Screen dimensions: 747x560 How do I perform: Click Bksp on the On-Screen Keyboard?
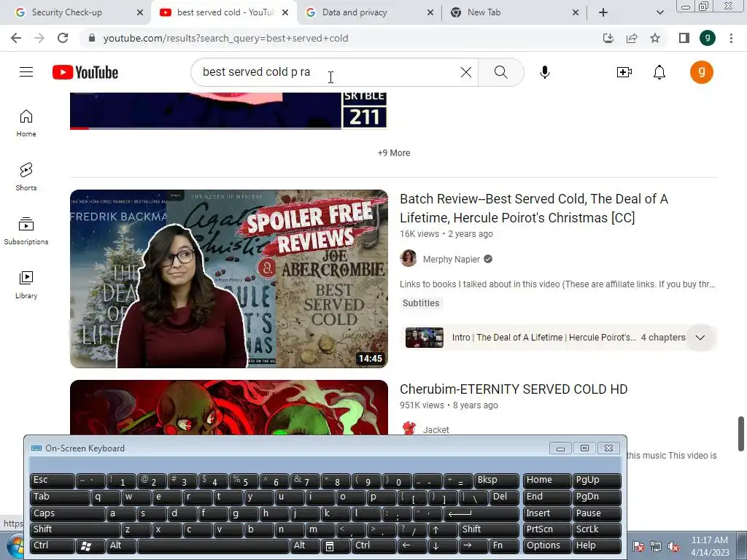pos(497,480)
